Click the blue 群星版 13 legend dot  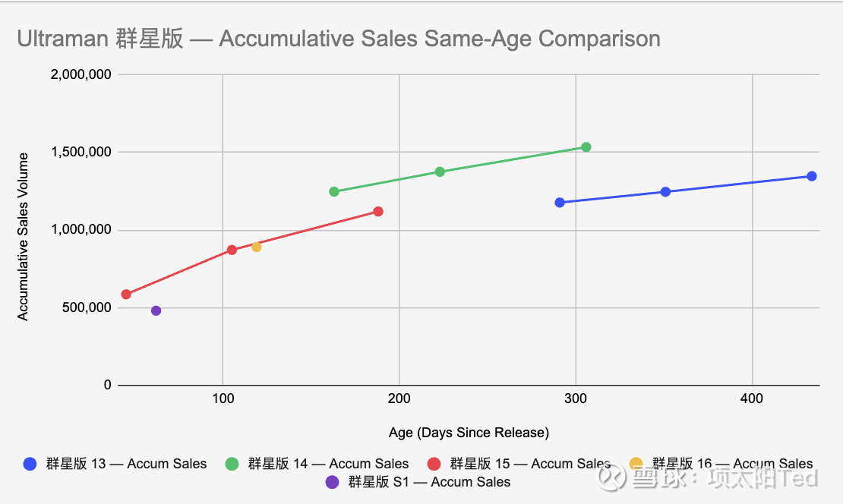click(30, 464)
